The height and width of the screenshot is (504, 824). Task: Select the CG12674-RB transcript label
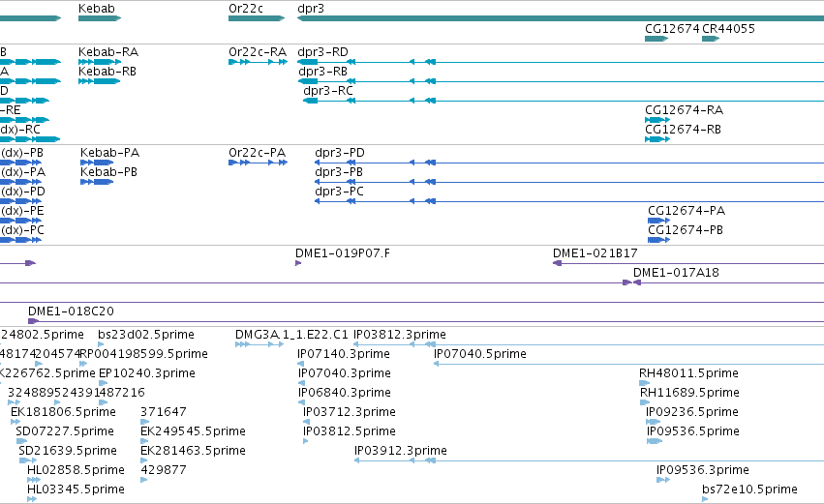click(684, 130)
